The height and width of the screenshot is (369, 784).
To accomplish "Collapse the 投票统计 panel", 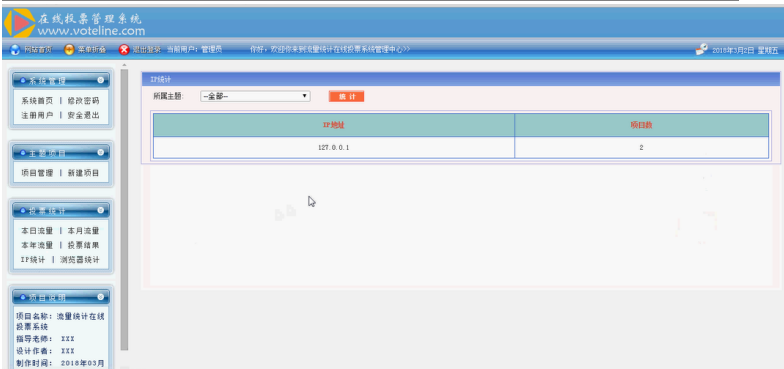I will tap(100, 210).
